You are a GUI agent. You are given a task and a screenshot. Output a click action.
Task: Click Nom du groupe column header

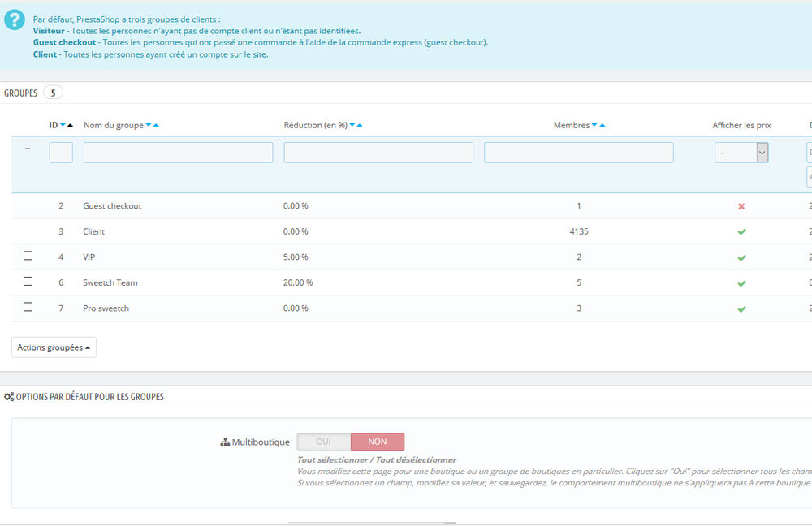coord(114,125)
